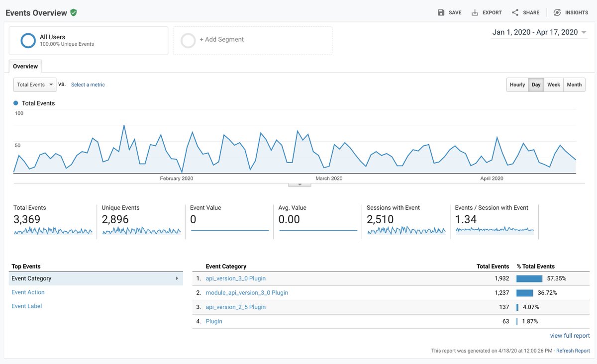Viewport: 597px width, 364px height.
Task: Click the green verified shield icon
Action: click(x=74, y=12)
